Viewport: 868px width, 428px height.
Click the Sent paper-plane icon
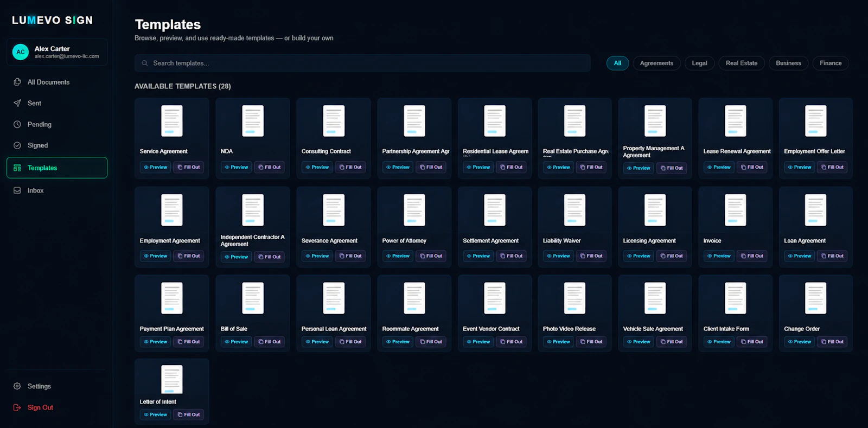point(17,103)
